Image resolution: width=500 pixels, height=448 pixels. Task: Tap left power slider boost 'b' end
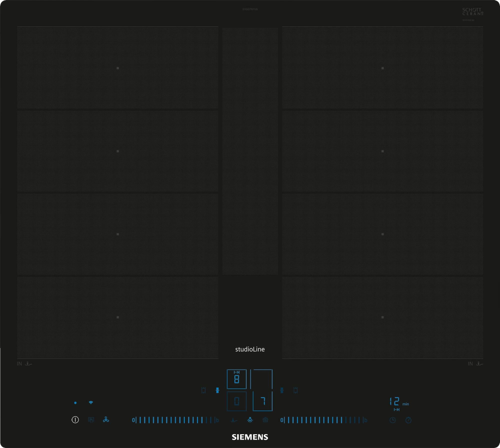click(217, 420)
